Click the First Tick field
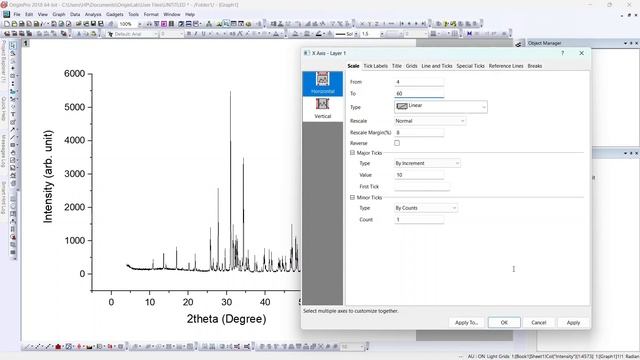The width and height of the screenshot is (640, 360). tap(422, 187)
